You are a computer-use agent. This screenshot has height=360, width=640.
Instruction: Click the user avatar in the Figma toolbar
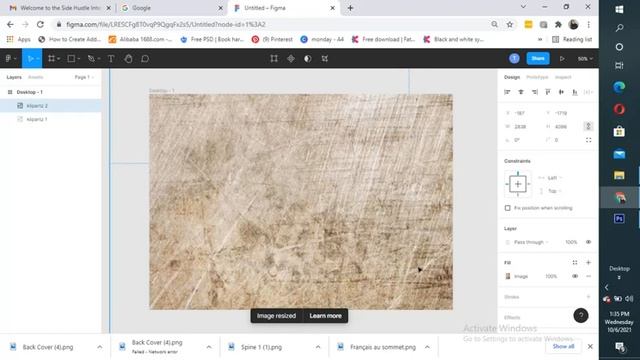514,58
